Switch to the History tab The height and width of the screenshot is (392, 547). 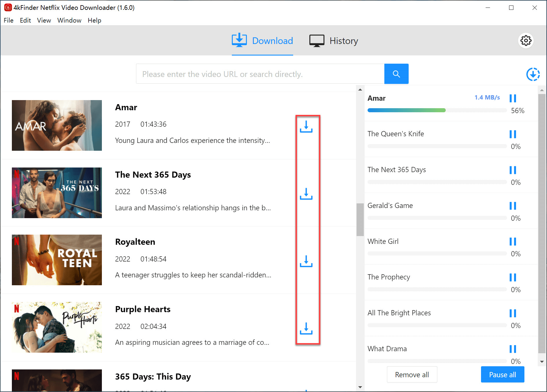click(333, 41)
